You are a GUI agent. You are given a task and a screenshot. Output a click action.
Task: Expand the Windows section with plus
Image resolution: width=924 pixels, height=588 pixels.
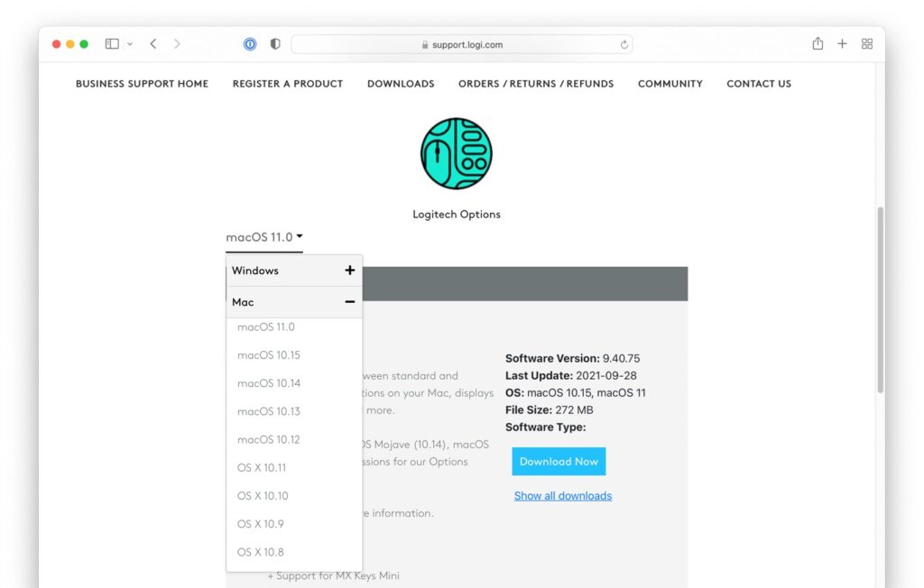click(x=350, y=271)
